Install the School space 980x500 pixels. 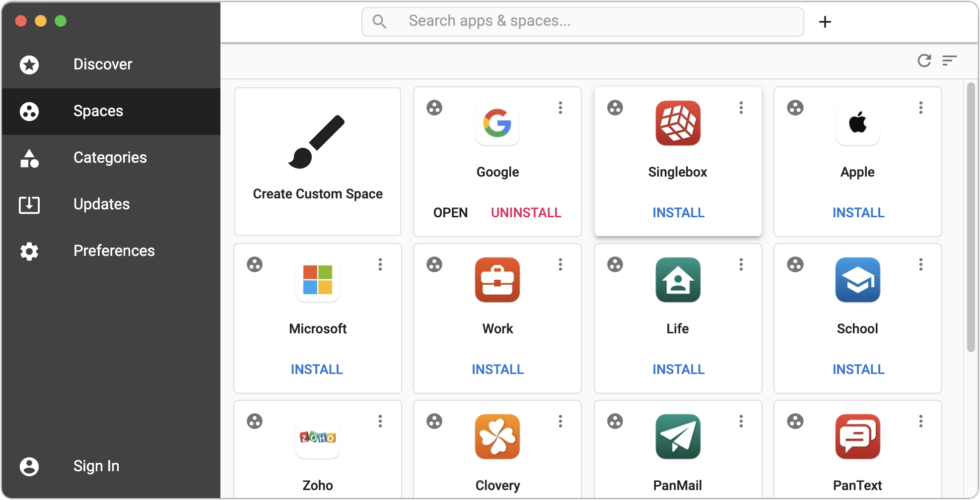pyautogui.click(x=859, y=370)
